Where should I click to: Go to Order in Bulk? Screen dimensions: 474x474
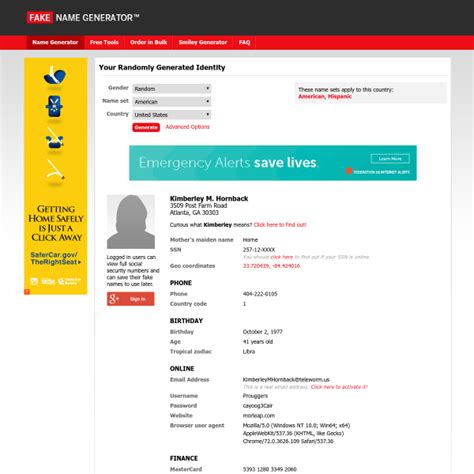148,42
